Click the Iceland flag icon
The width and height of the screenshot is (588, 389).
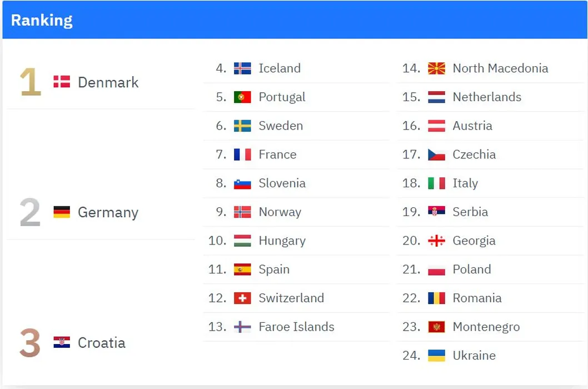click(x=242, y=68)
